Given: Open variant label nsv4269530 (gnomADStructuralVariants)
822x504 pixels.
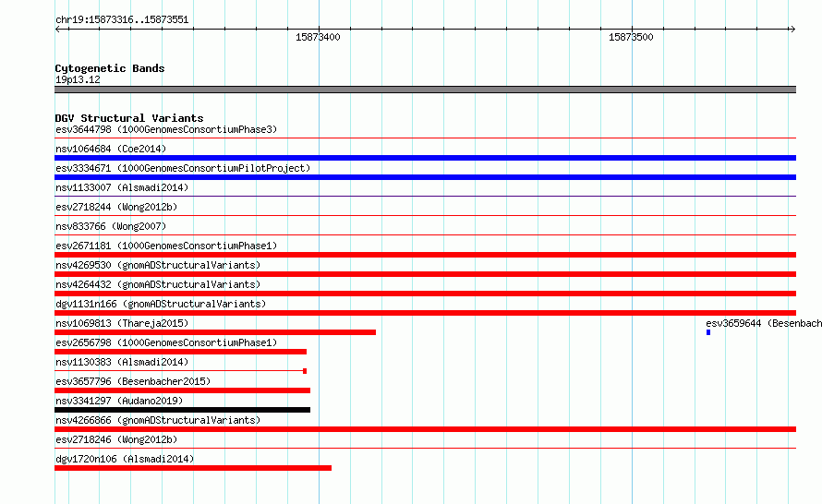Looking at the screenshot, I should [158, 265].
